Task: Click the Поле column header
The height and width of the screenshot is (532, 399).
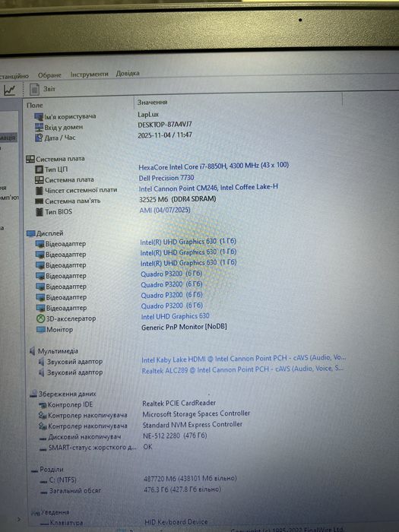Action: (35, 105)
